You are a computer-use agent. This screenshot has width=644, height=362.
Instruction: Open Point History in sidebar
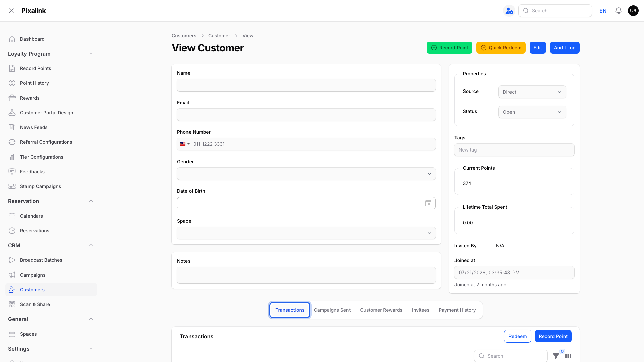coord(51,83)
